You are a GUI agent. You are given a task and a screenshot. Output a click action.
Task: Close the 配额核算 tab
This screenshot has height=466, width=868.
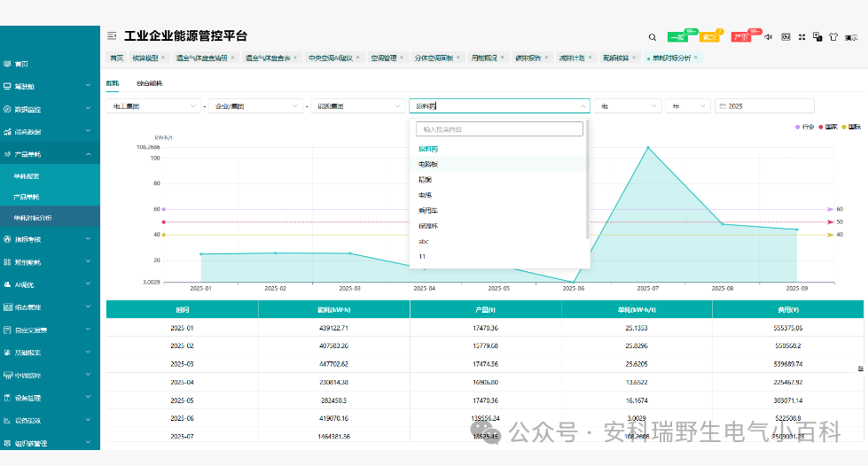634,58
